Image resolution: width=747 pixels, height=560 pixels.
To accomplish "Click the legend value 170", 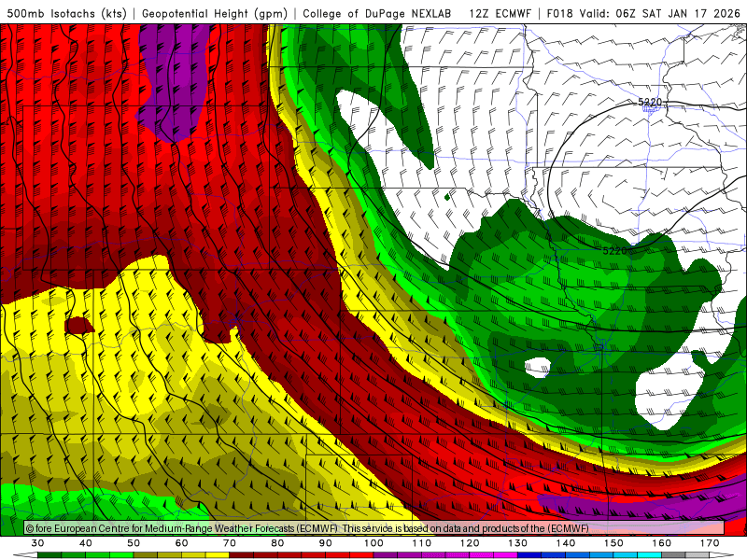I will (x=710, y=543).
